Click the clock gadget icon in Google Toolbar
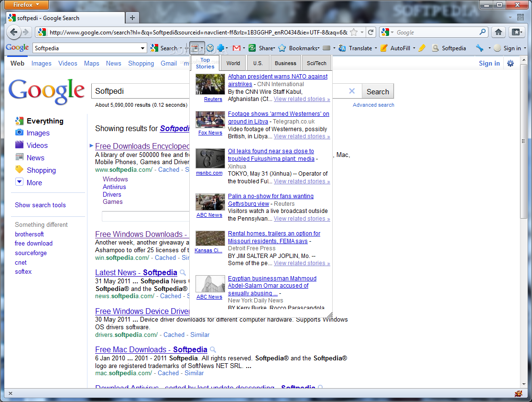This screenshot has height=402, width=532. tap(210, 48)
